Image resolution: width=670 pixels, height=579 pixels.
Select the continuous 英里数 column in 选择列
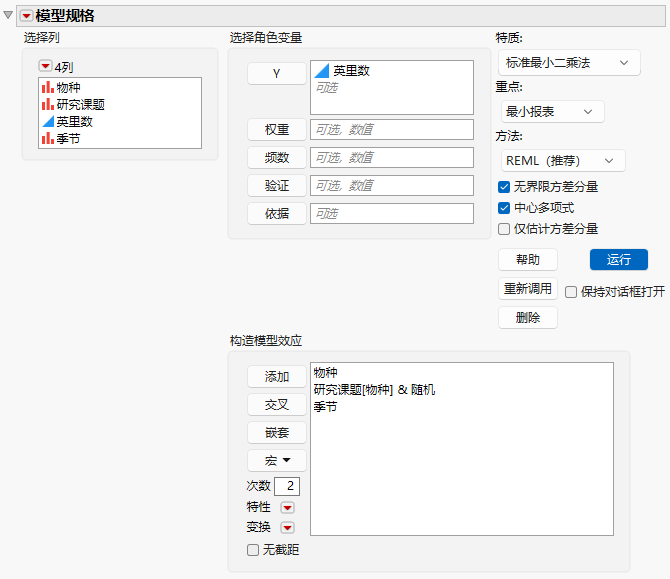click(x=67, y=122)
